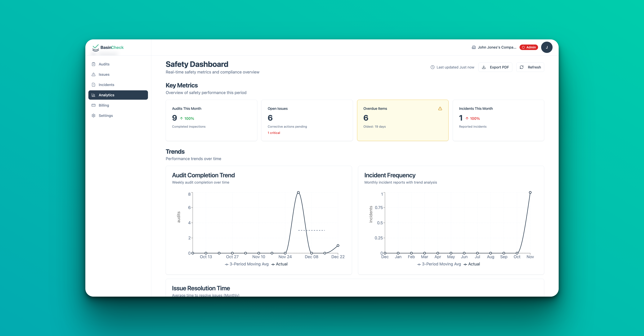Click the J user avatar
Image resolution: width=644 pixels, height=336 pixels.
coord(547,47)
